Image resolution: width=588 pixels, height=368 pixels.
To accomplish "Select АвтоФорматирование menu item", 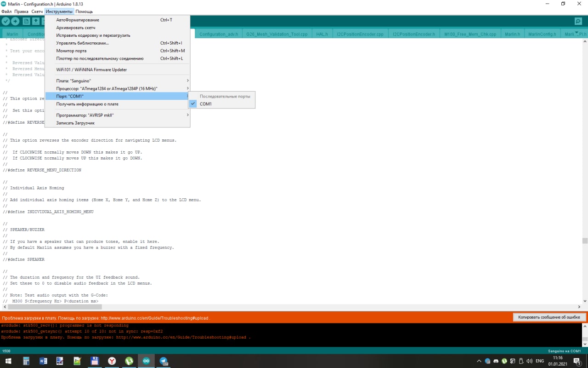I will pos(117,20).
